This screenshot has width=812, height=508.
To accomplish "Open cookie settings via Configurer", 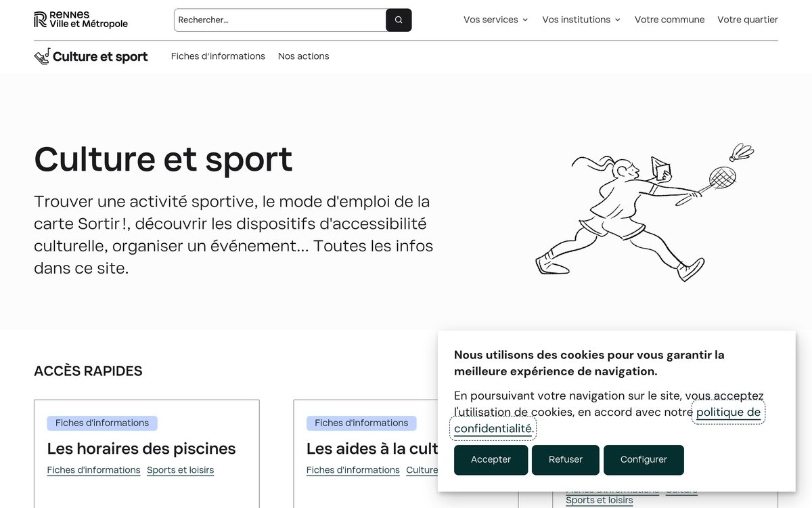I will tap(644, 459).
